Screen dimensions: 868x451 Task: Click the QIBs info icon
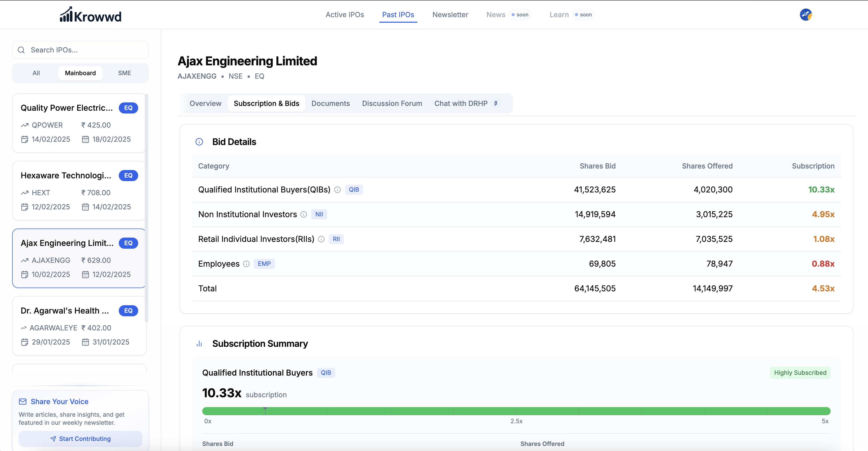337,190
